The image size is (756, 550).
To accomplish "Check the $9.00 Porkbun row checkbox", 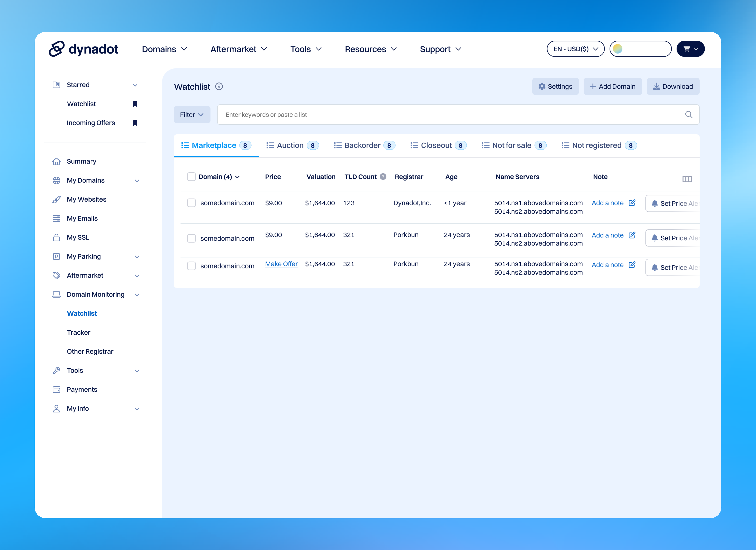I will (191, 238).
